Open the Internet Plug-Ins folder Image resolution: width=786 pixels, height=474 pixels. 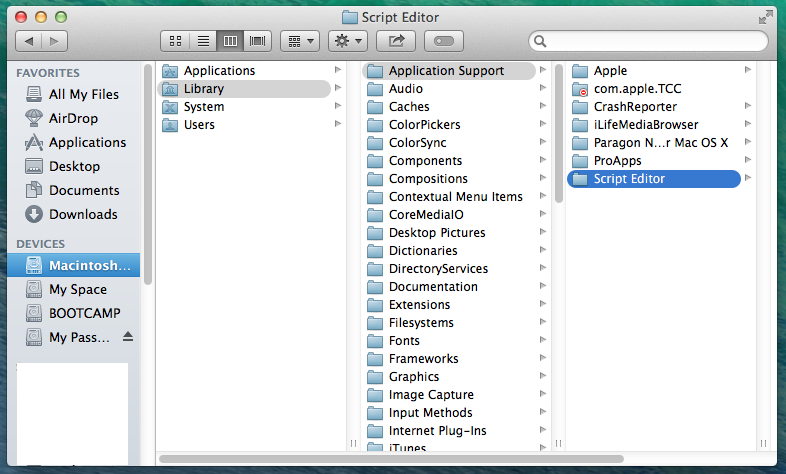(x=449, y=431)
